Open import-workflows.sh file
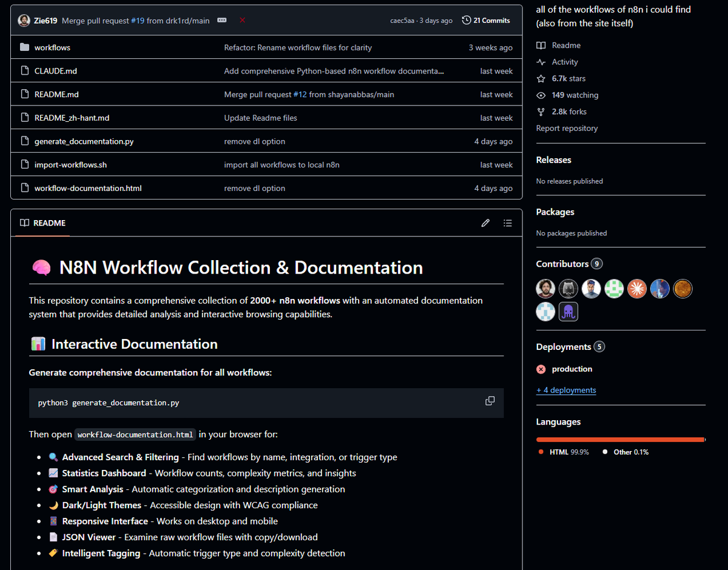Screen dimensions: 728x570 click(x=70, y=165)
